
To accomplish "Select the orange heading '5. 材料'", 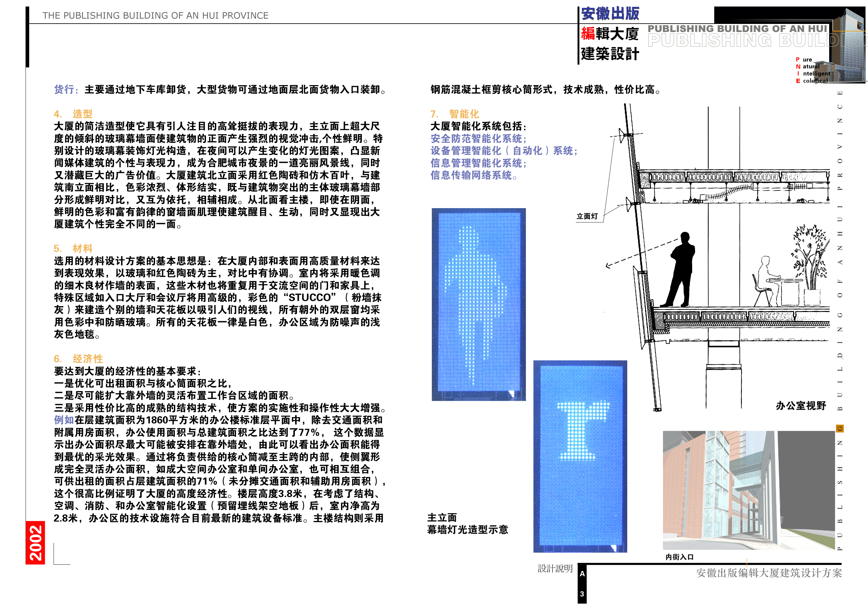I will click(x=73, y=248).
